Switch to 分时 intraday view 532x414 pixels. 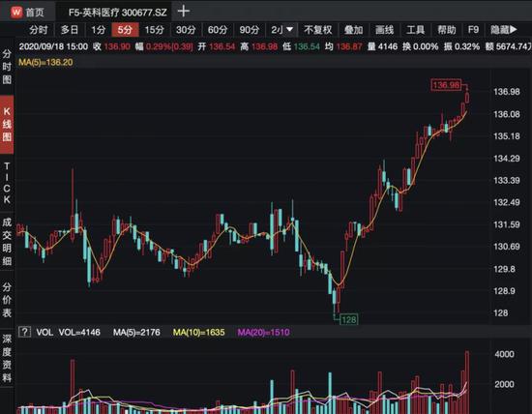coord(38,30)
